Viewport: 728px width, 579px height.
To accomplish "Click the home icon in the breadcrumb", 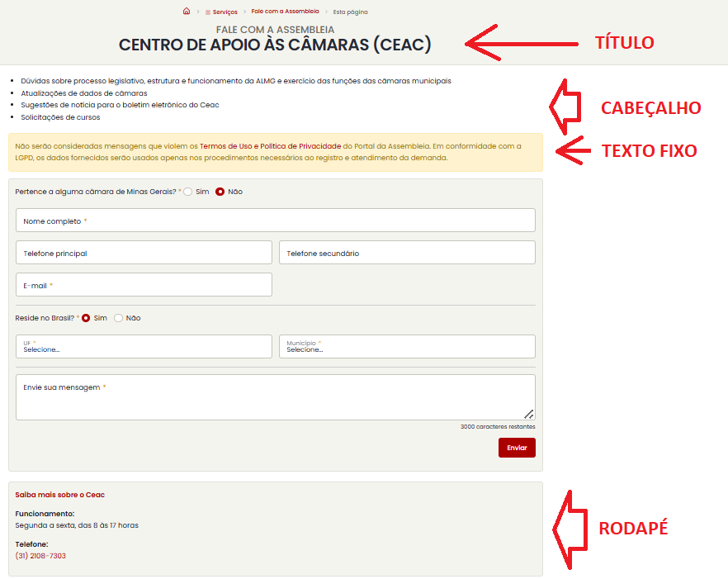I will point(187,12).
